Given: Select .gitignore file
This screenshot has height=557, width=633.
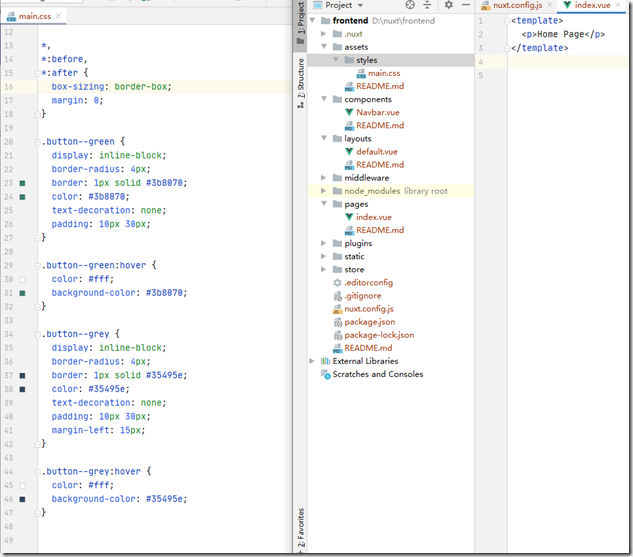Looking at the screenshot, I should (363, 295).
